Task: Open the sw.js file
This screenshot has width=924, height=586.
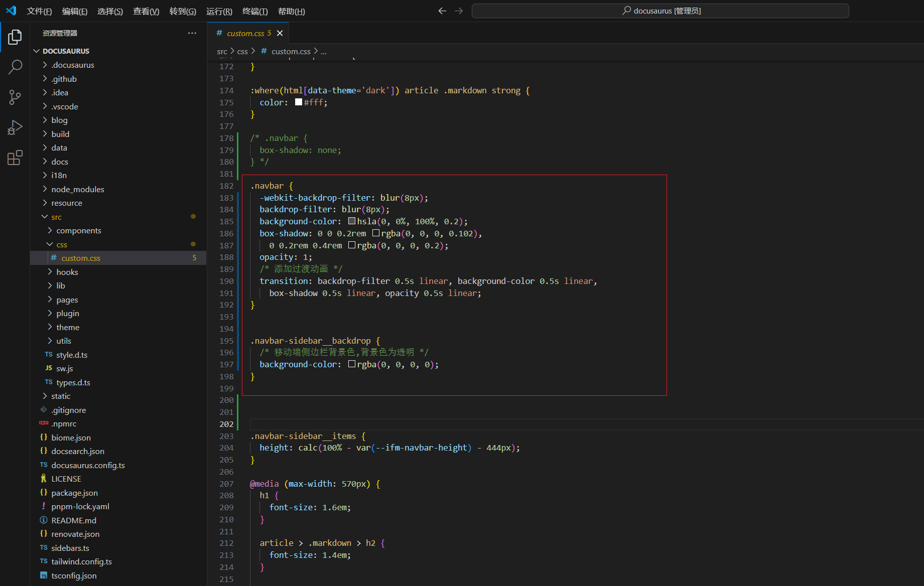Action: [64, 368]
